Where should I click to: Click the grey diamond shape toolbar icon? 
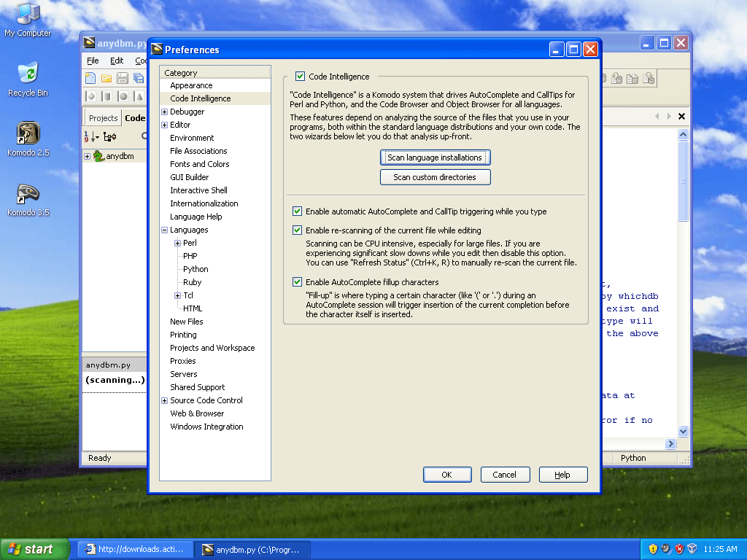(x=90, y=96)
